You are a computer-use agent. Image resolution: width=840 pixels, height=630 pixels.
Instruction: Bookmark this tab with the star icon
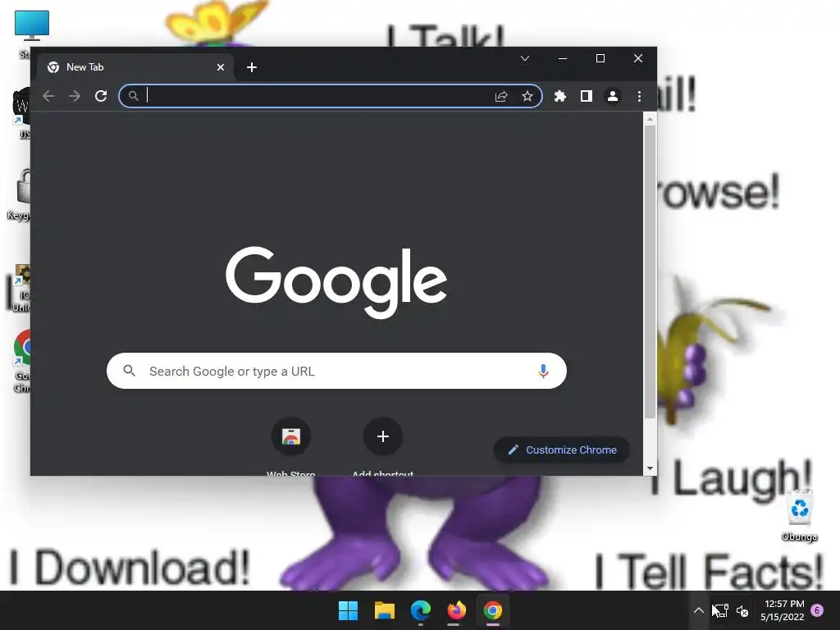[527, 96]
